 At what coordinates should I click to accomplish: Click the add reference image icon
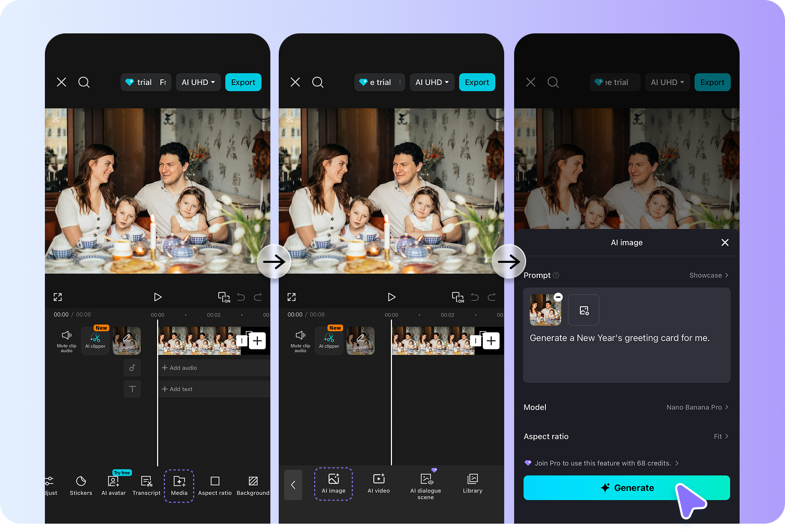(x=584, y=310)
